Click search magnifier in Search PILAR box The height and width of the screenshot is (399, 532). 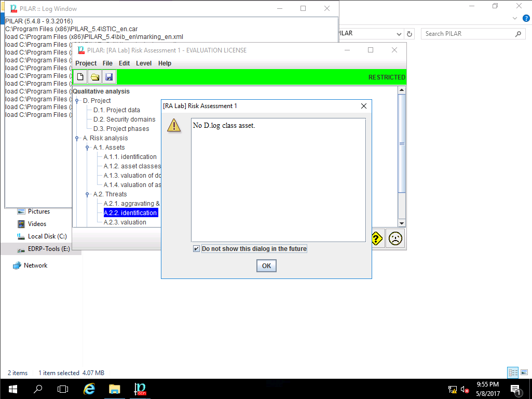[518, 34]
